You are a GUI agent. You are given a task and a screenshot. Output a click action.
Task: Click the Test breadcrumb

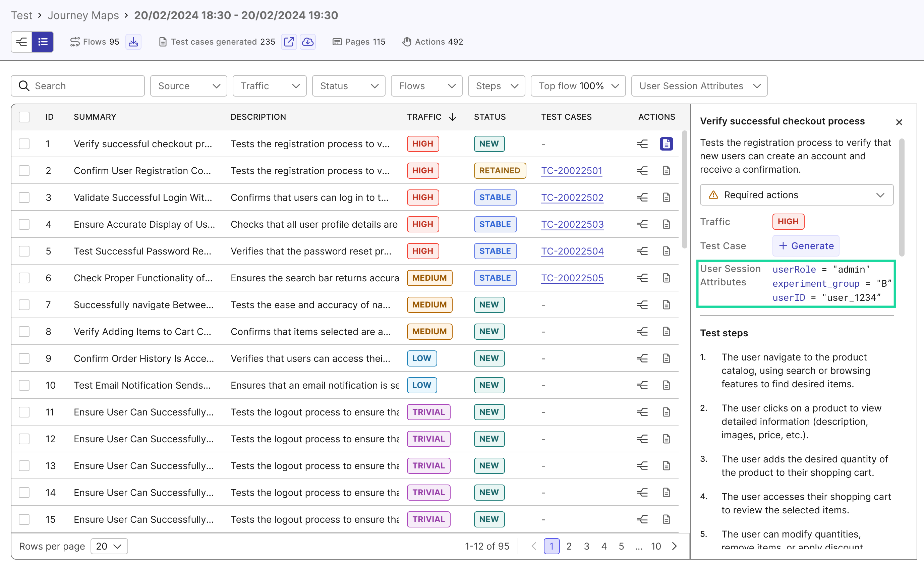click(x=21, y=15)
